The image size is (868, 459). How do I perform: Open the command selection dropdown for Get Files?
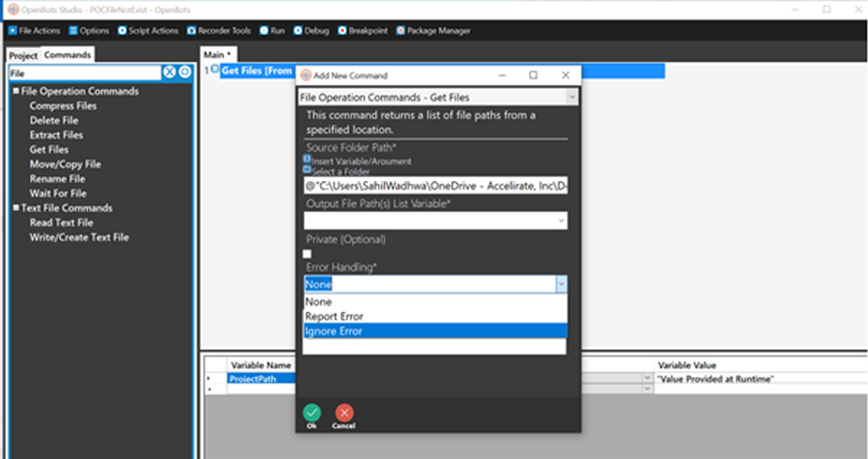[571, 97]
